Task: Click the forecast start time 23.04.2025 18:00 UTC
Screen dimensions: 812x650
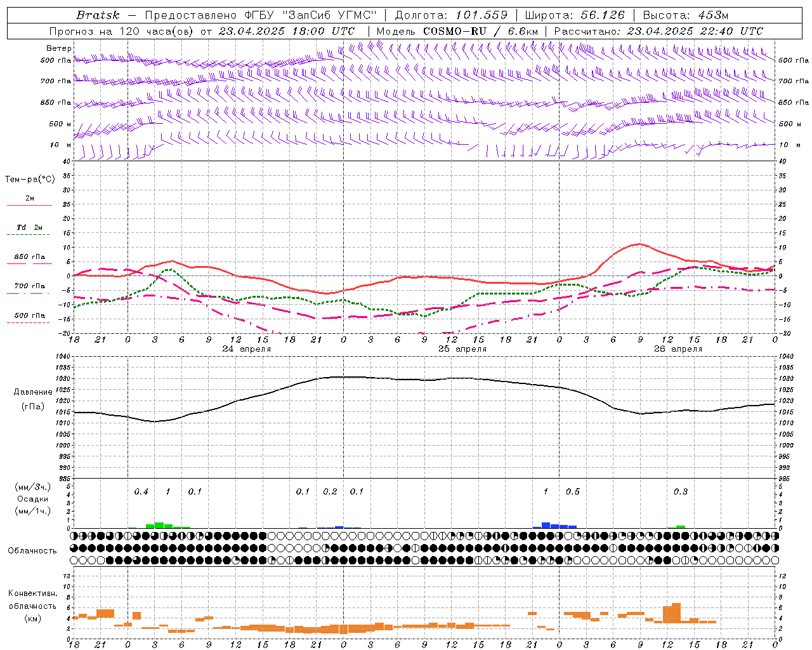Action: pyautogui.click(x=286, y=31)
